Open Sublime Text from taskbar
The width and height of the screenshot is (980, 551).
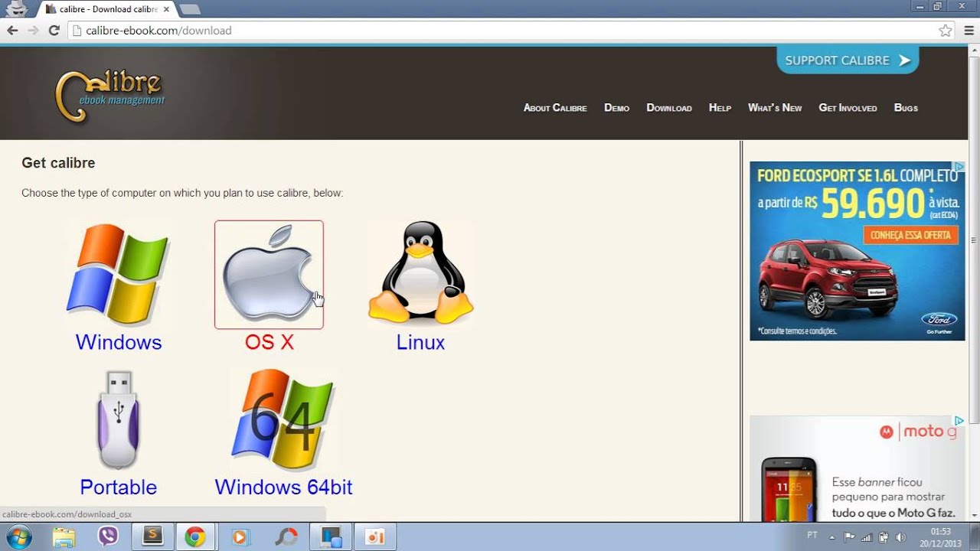click(153, 537)
